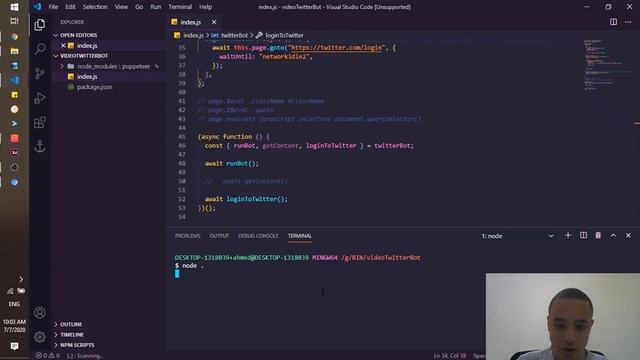Image resolution: width=640 pixels, height=360 pixels.
Task: Click the taskbar clock 10:03 AM
Action: (14, 326)
